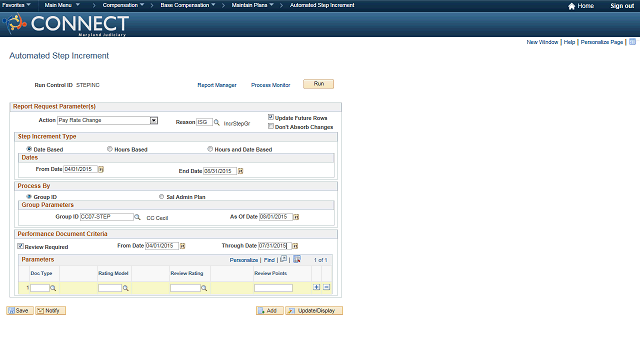Click the Group ID input field
This screenshot has width=640, height=360.
click(x=107, y=217)
